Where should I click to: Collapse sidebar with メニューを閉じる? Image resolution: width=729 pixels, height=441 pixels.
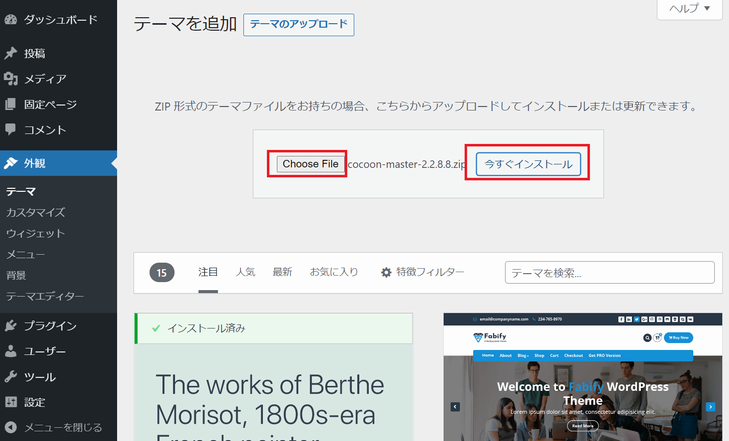pos(59,428)
